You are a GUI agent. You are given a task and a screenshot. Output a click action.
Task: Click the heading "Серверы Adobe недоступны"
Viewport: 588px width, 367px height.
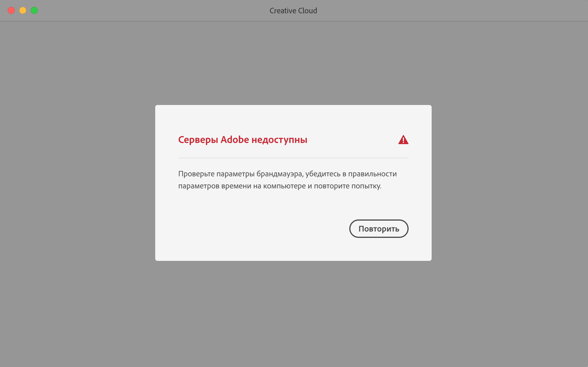tap(242, 140)
